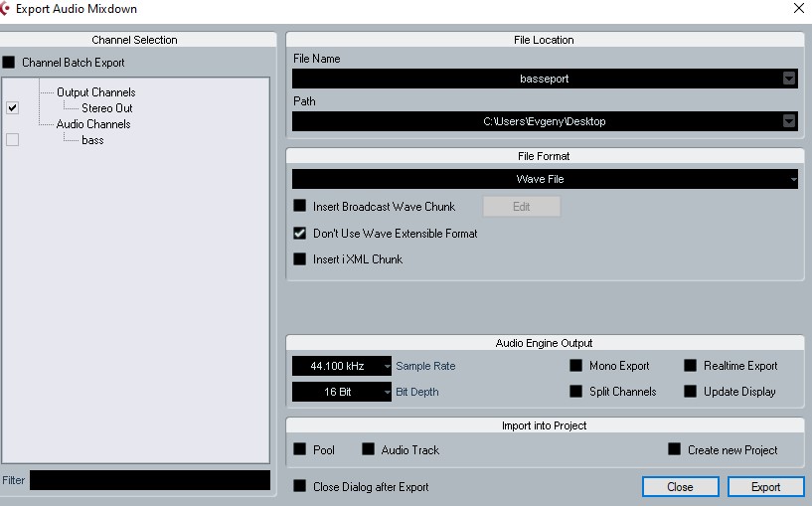Screen dimensions: 812x506
Task: Click the Filter input field
Action: (x=150, y=480)
